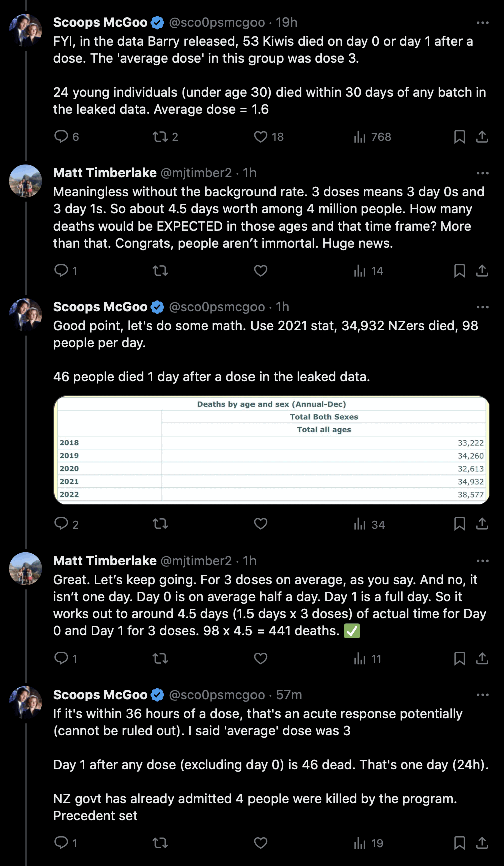Click @sco0psmcgoo handle on the 57m tweet

click(217, 695)
